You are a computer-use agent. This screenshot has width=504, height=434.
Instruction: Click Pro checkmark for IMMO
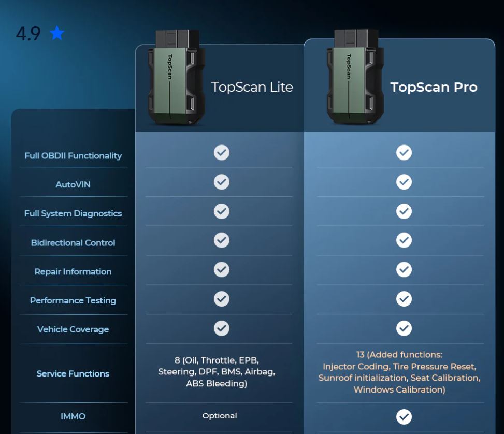pos(404,416)
